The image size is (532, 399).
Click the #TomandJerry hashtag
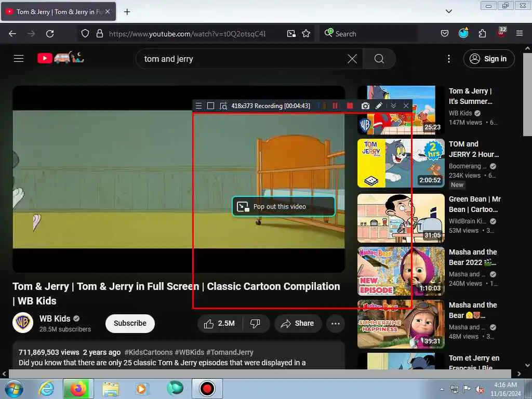(x=230, y=352)
